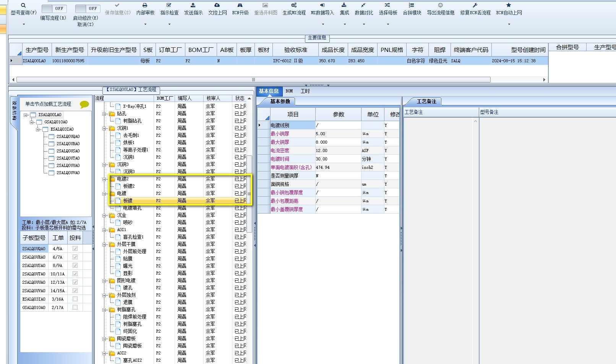Click the 项目 column header
616x364 pixels.
pos(293,115)
